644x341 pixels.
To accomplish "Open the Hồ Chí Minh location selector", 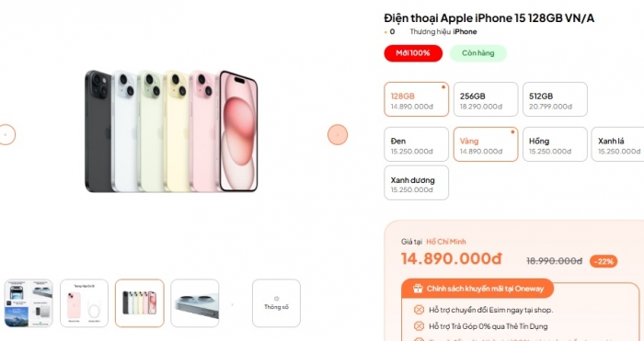I will pyautogui.click(x=445, y=242).
